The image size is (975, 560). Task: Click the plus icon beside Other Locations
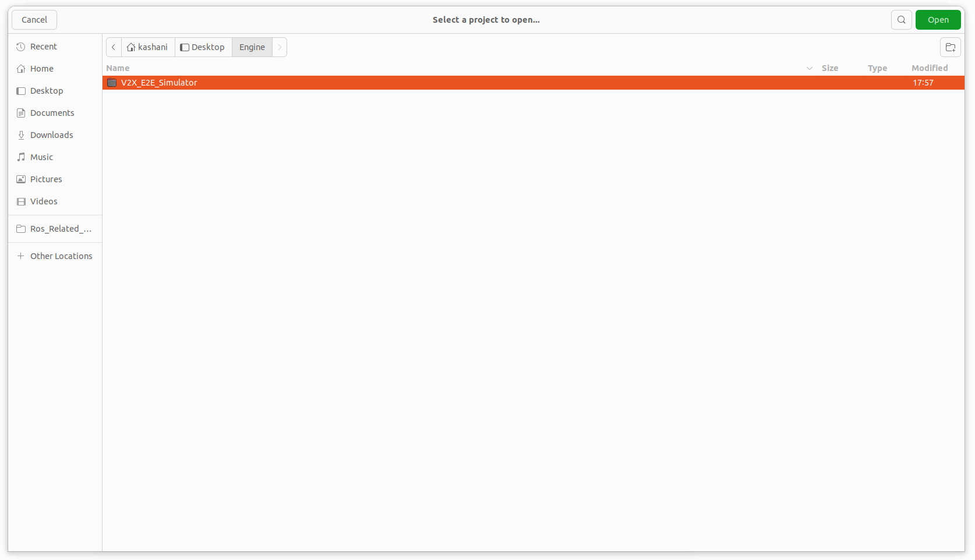tap(21, 256)
